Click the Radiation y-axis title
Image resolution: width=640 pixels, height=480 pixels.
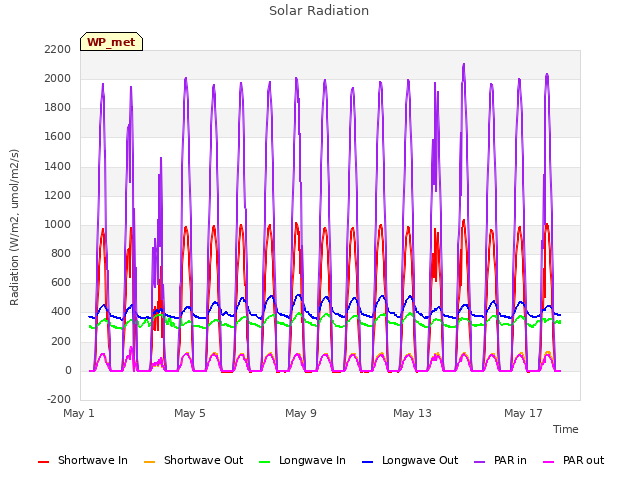tap(14, 227)
